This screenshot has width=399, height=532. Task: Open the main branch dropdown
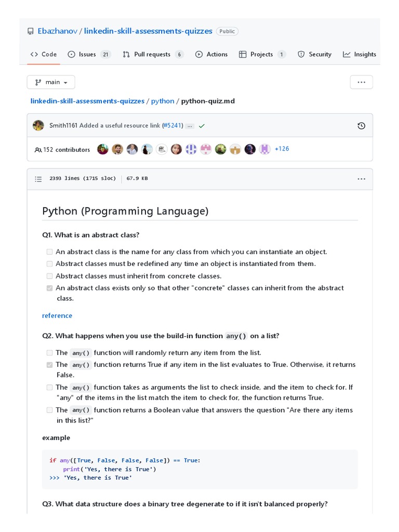point(51,82)
